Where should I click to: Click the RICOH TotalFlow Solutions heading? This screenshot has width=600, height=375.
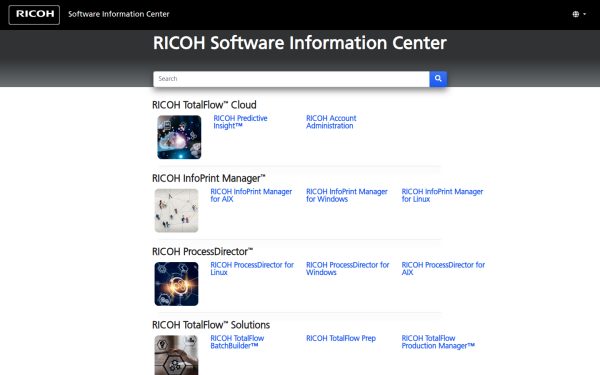(211, 325)
